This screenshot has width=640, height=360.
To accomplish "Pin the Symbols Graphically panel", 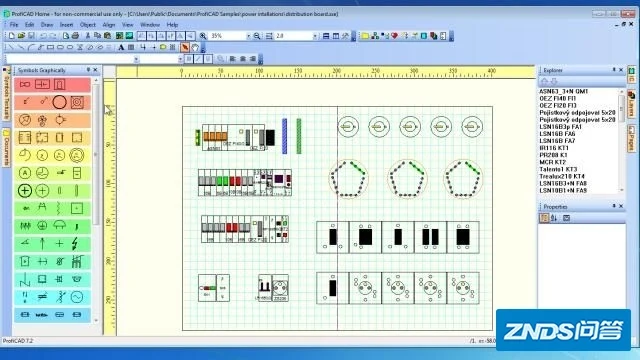I will [88, 70].
